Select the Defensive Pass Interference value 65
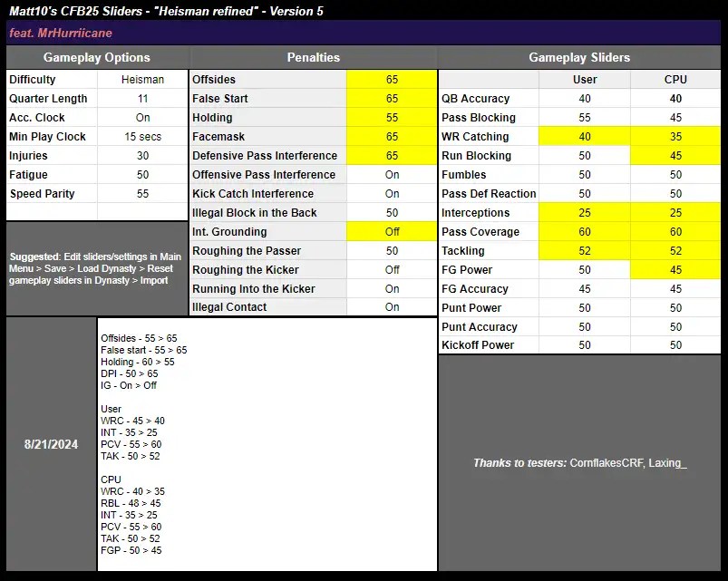The image size is (728, 581). click(392, 156)
